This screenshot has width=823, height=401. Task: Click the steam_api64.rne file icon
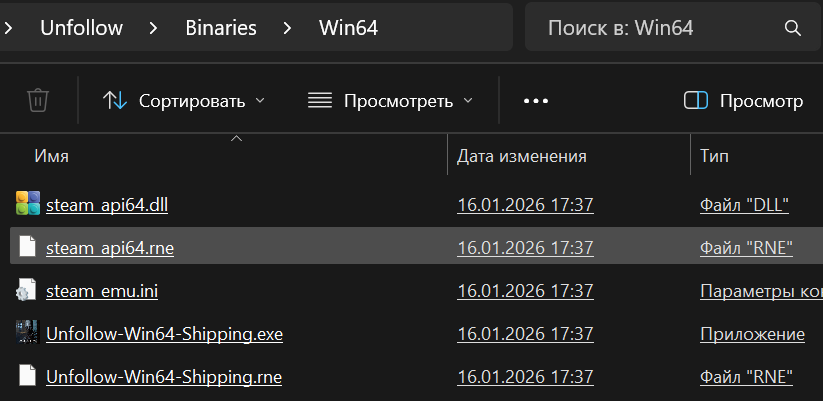point(27,247)
